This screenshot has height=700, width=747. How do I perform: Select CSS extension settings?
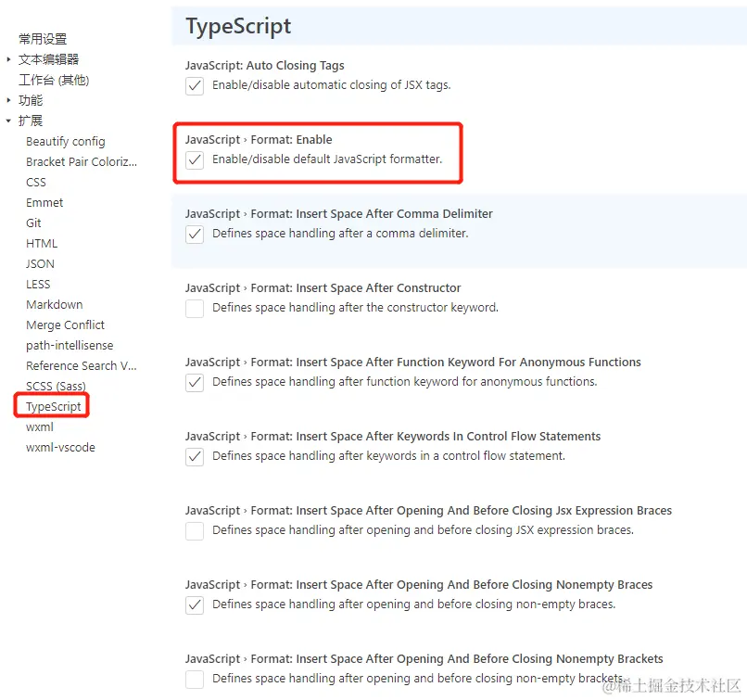coord(36,183)
